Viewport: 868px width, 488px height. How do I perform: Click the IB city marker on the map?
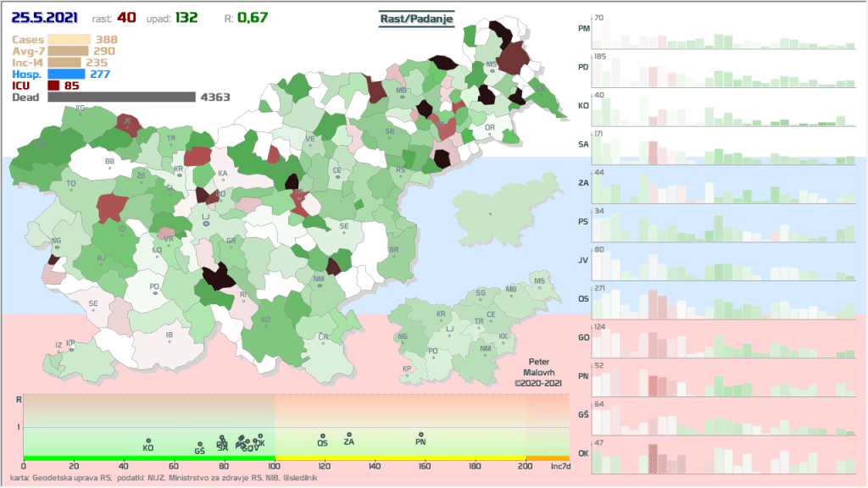170,340
